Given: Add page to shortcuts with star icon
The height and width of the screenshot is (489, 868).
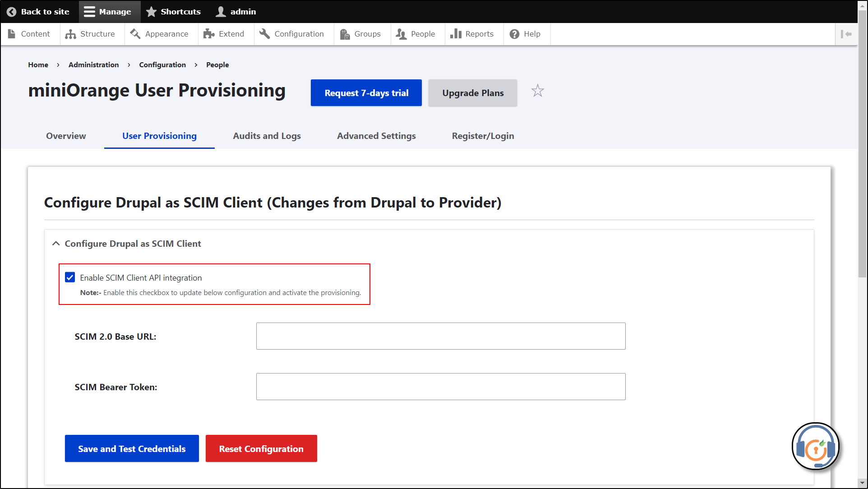Looking at the screenshot, I should tap(538, 91).
